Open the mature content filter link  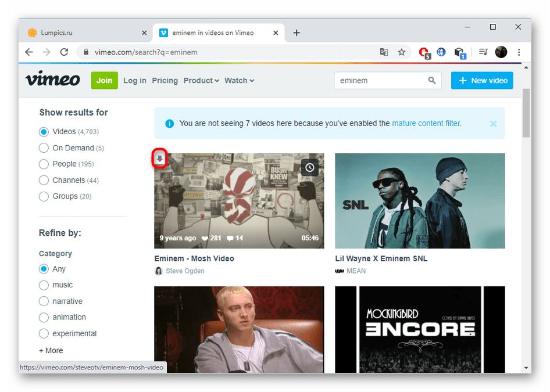point(426,123)
